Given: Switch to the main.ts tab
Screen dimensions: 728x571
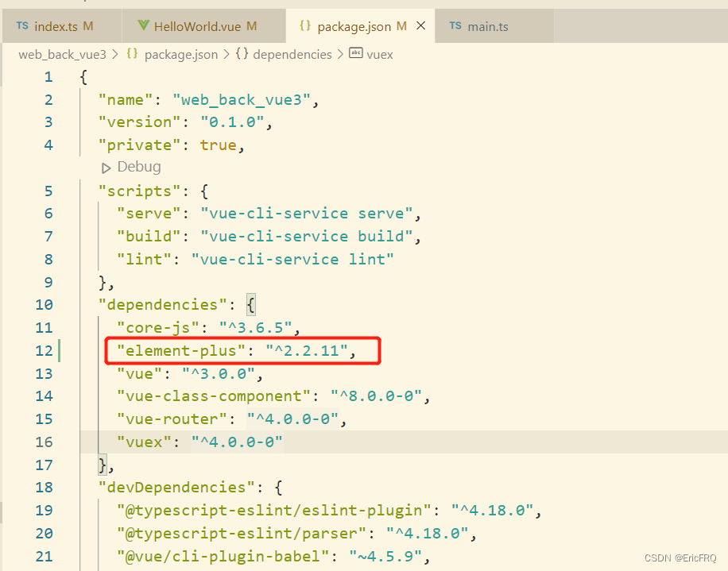Looking at the screenshot, I should pyautogui.click(x=494, y=26).
